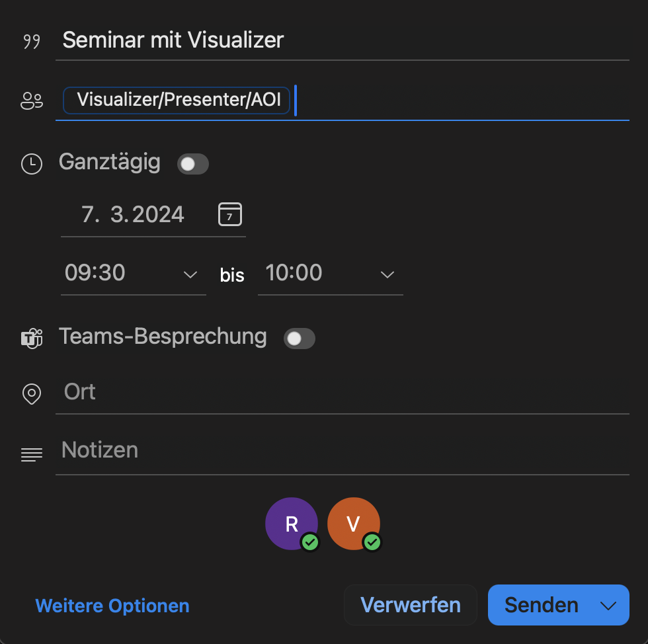Select the Visualizer/Presenter/AOI attendee chip
Image resolution: width=648 pixels, height=644 pixels.
pos(176,100)
